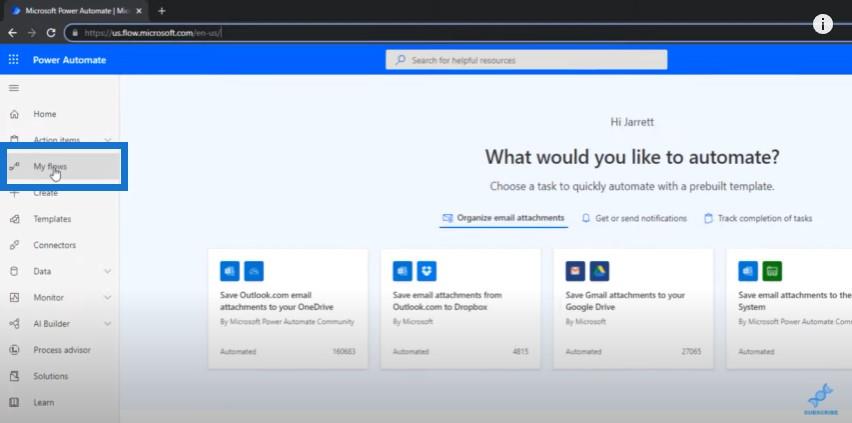Click the Templates icon in sidebar
852x423 pixels.
(x=15, y=219)
